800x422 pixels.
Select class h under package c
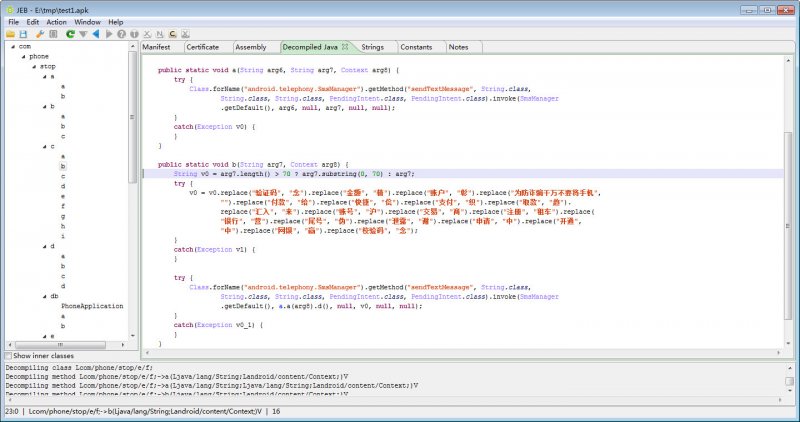click(x=63, y=226)
